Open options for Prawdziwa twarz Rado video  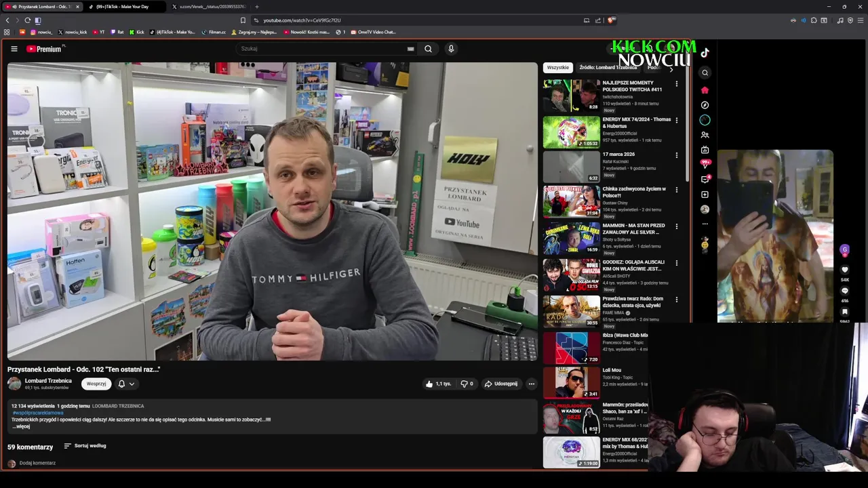[676, 300]
